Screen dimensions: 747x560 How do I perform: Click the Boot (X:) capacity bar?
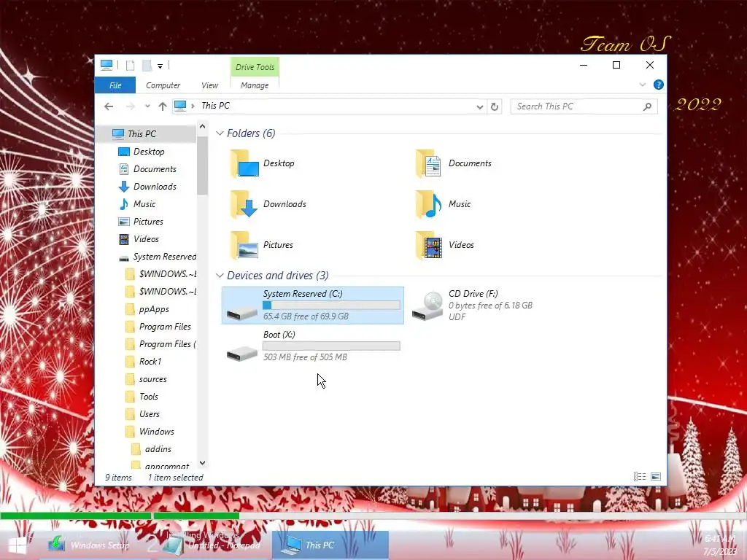331,346
